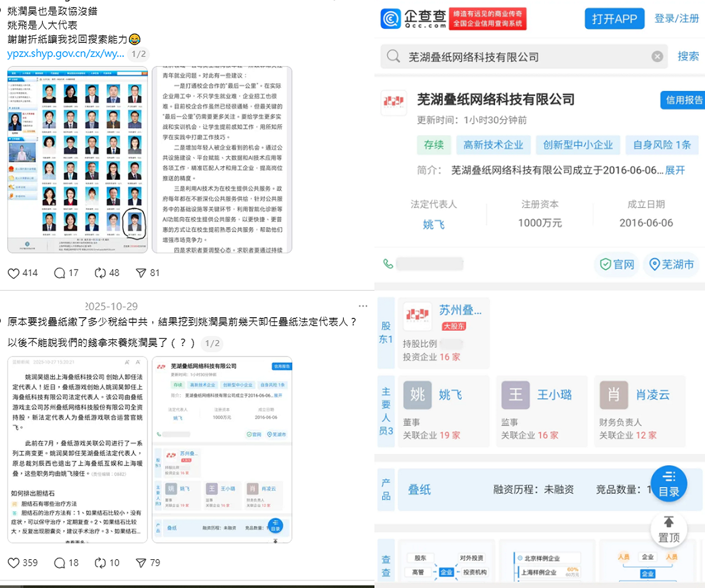Open 肖凌云 name link
Screen dimensions: 705x588
[653, 395]
